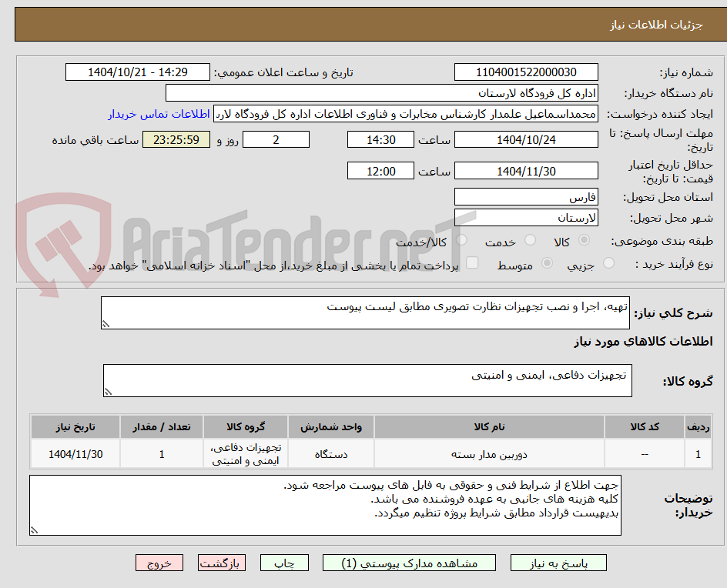Image resolution: width=727 pixels, height=588 pixels.
Task: Click the شرح کلی نیاز text area
Action: 365,313
